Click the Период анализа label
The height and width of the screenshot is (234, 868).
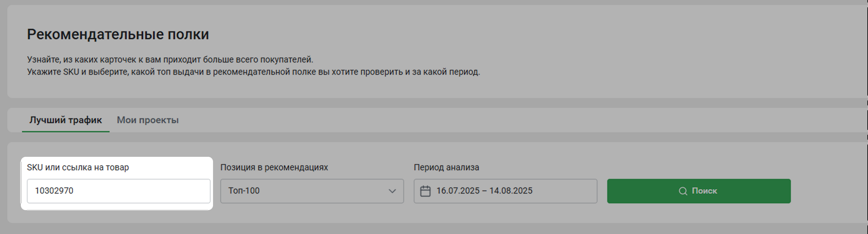click(446, 167)
